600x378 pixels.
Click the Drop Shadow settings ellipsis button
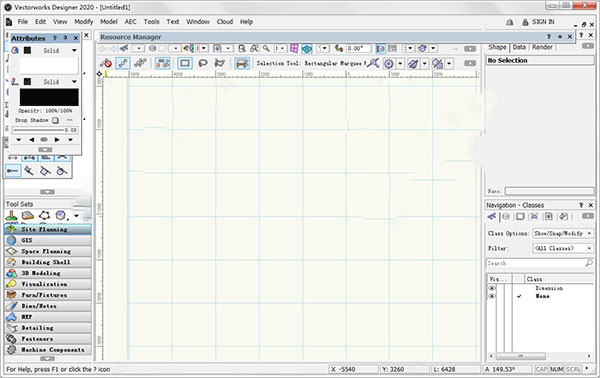[69, 120]
